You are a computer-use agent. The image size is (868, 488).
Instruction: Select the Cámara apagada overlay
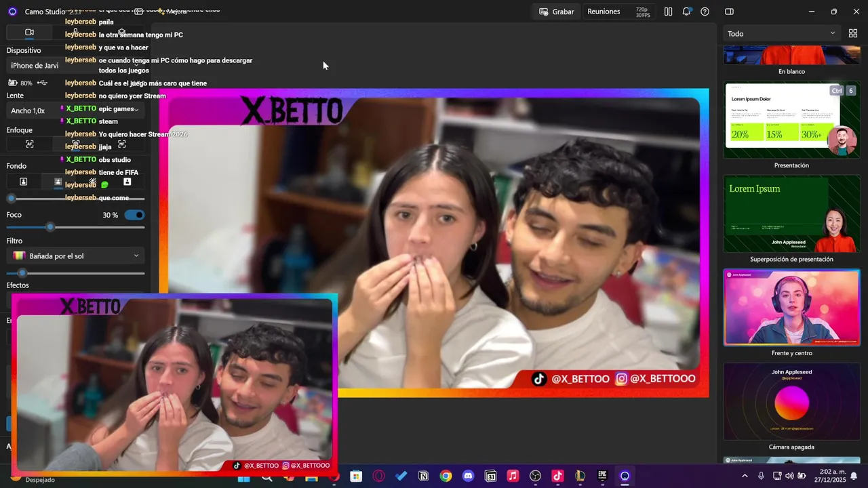pos(791,401)
